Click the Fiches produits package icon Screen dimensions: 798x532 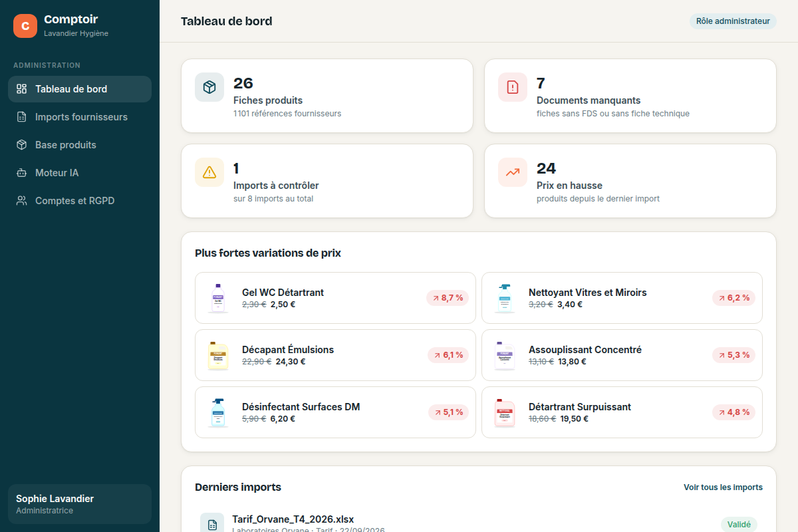click(209, 87)
